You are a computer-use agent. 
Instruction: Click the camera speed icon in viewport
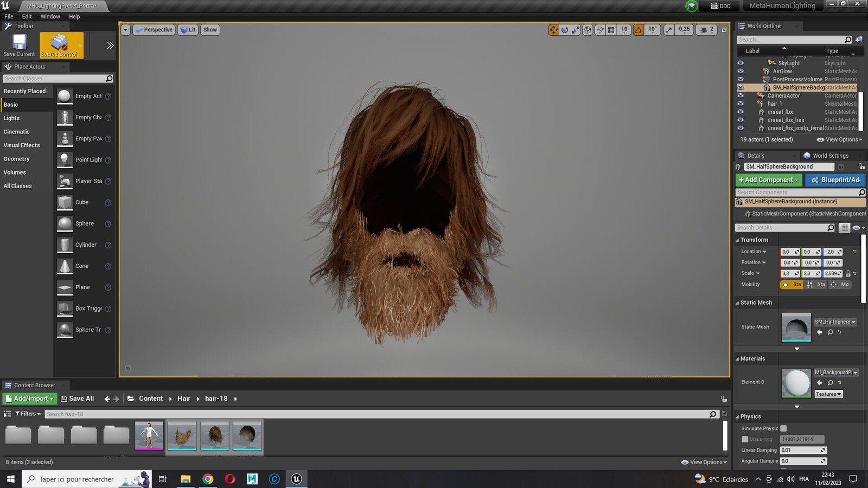tap(704, 30)
